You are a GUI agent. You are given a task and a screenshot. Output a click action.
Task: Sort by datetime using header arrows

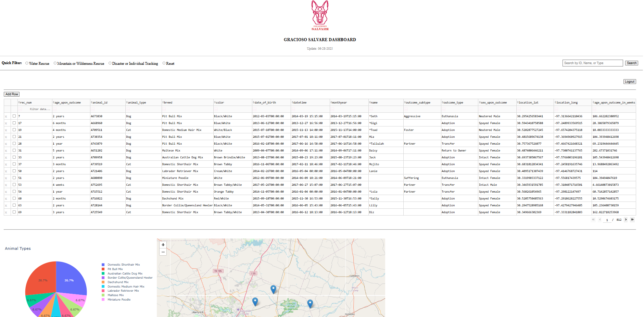293,102
